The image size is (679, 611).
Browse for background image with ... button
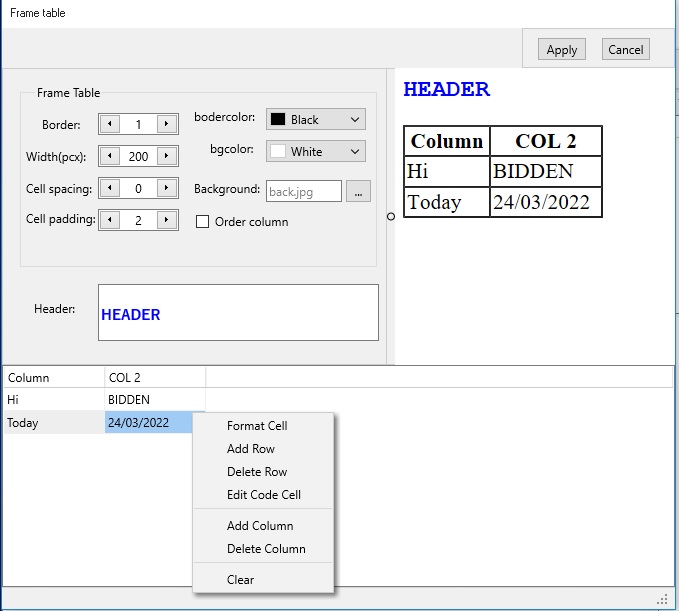[x=358, y=191]
